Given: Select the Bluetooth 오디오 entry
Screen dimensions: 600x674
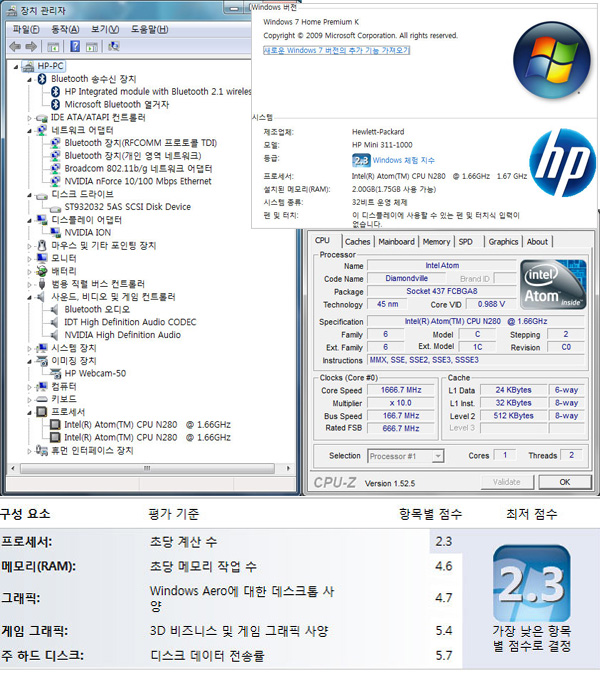Looking at the screenshot, I should 97,309.
